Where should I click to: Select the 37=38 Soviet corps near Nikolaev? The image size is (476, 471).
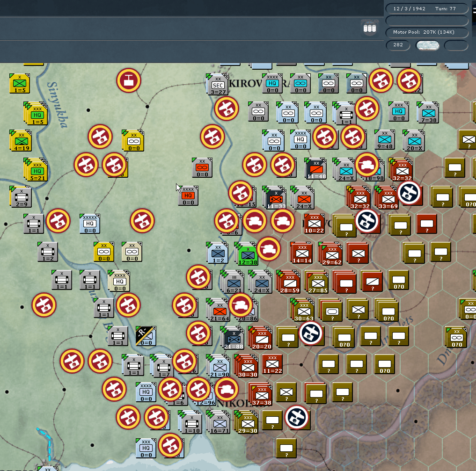tap(260, 394)
